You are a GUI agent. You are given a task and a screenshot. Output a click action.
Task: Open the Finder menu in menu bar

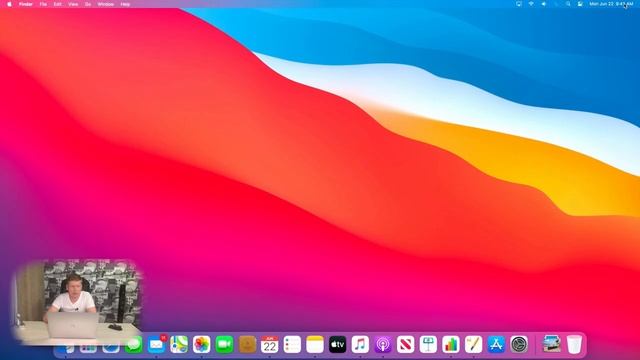(26, 4)
